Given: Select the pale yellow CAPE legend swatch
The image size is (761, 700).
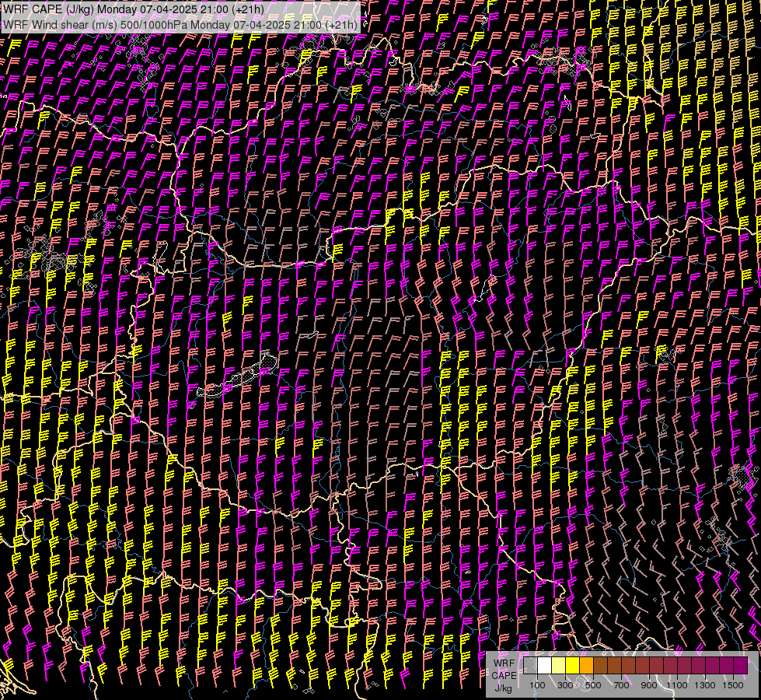Looking at the screenshot, I should pyautogui.click(x=558, y=665).
